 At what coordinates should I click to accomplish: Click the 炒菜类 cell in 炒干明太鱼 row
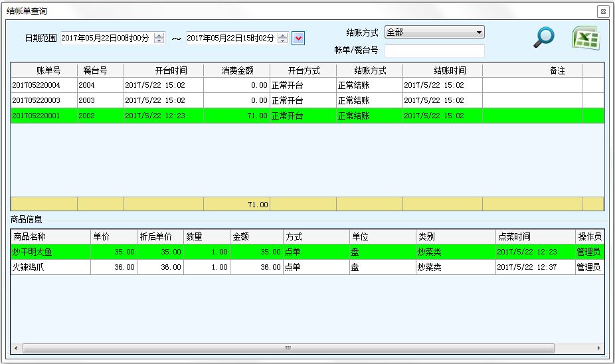(456, 252)
